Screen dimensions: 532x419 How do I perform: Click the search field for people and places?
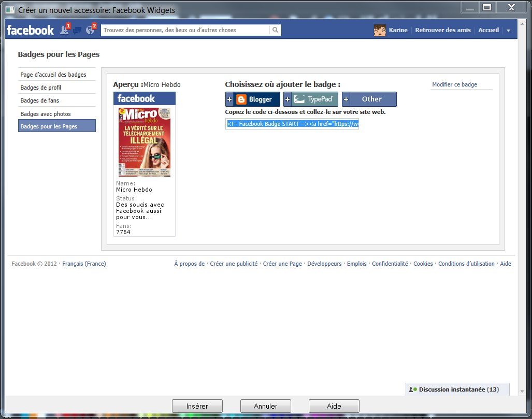click(x=185, y=30)
